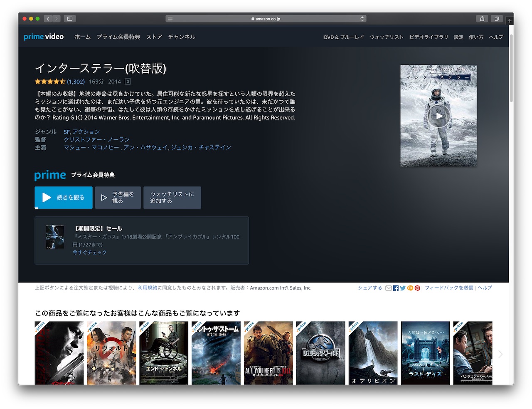Click ウォッチリストに追加する button
The width and height of the screenshot is (532, 409).
[172, 198]
